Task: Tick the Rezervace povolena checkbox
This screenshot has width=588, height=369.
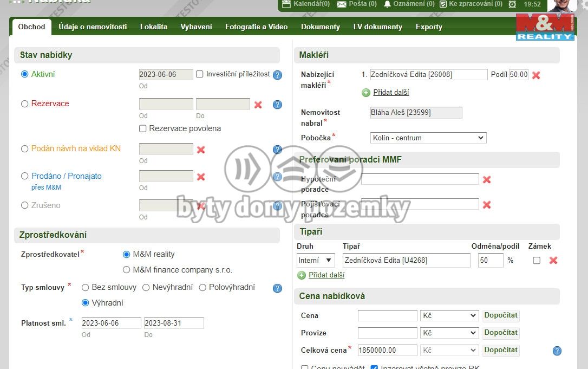Action: pyautogui.click(x=143, y=129)
